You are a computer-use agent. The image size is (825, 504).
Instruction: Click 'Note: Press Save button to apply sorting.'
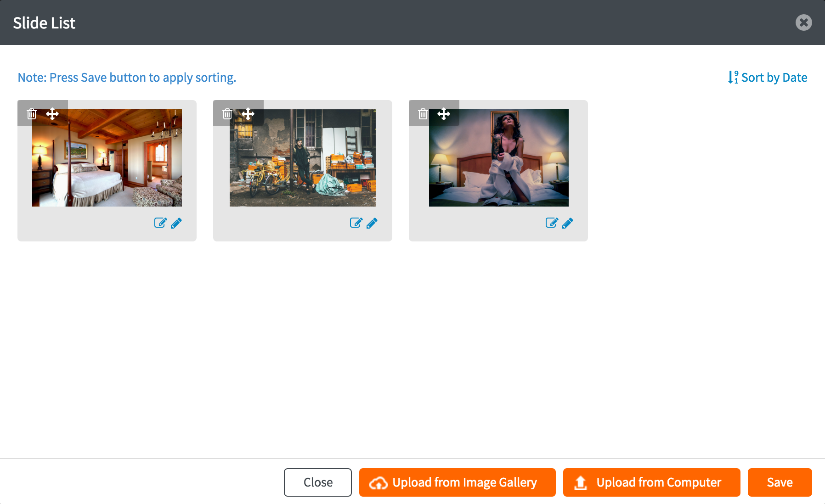point(127,78)
